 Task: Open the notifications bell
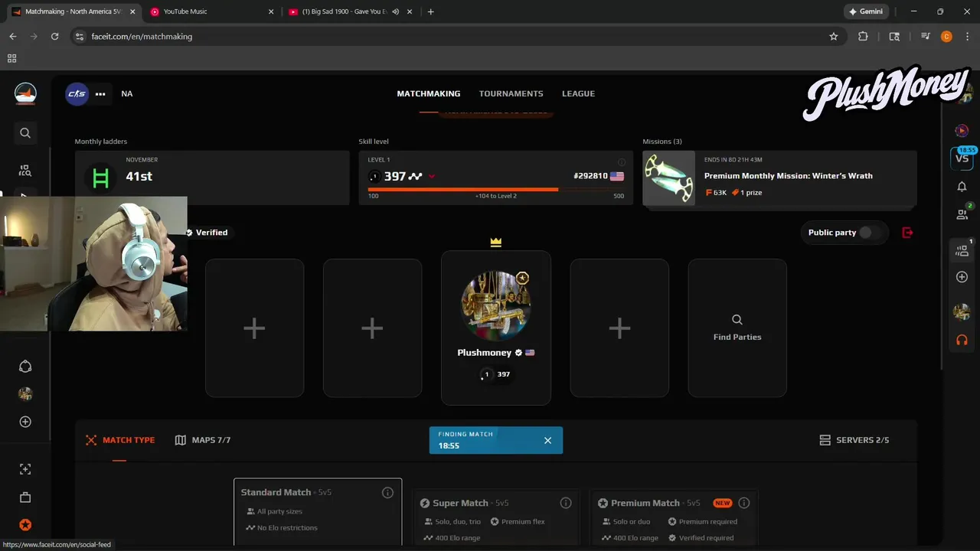962,187
